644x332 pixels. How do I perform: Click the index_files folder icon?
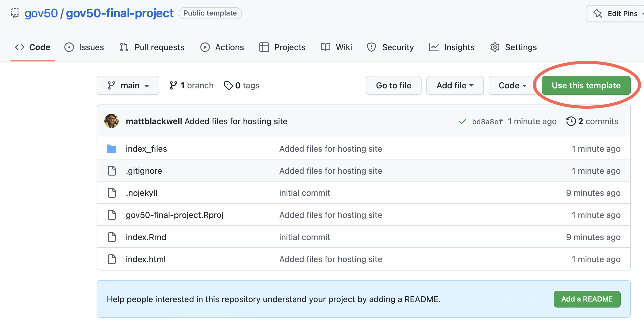(x=112, y=149)
